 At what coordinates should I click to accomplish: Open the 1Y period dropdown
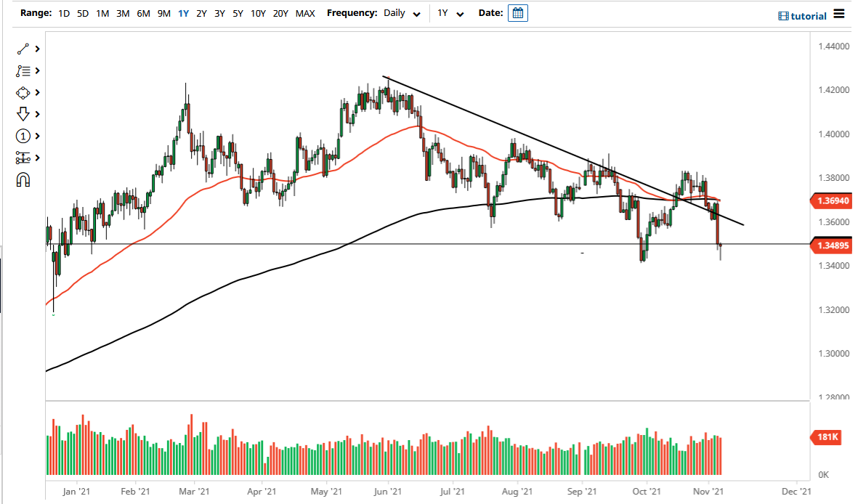pos(449,12)
